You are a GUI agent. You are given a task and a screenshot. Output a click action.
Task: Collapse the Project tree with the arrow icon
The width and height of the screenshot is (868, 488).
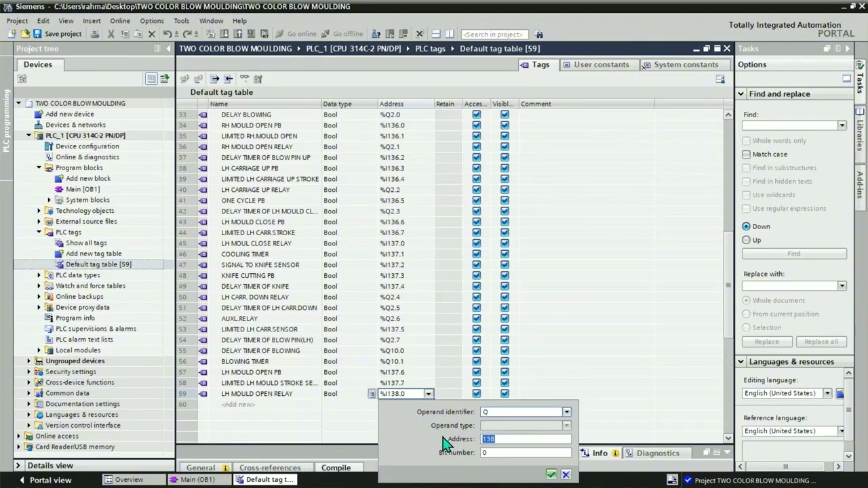(168, 49)
